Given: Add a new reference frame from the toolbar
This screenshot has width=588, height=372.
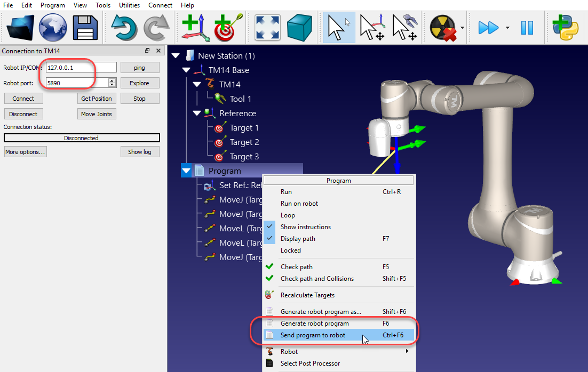Looking at the screenshot, I should pos(195,28).
